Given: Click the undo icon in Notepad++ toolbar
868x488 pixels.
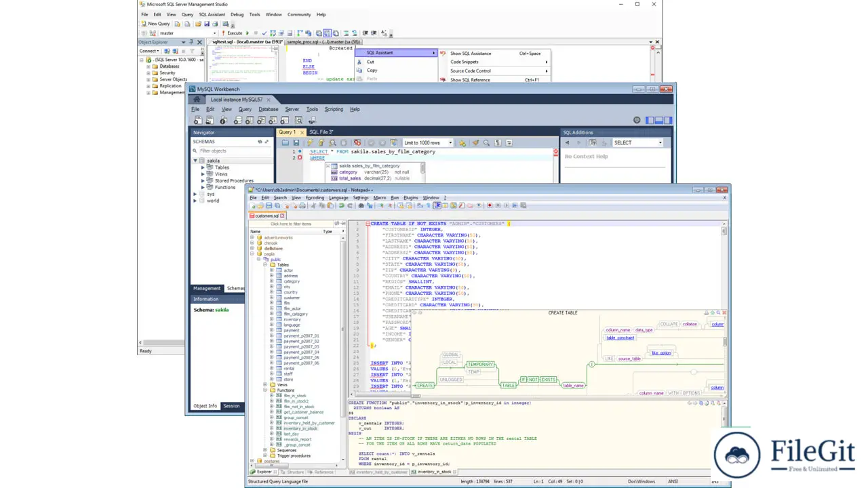Looking at the screenshot, I should (x=341, y=205).
